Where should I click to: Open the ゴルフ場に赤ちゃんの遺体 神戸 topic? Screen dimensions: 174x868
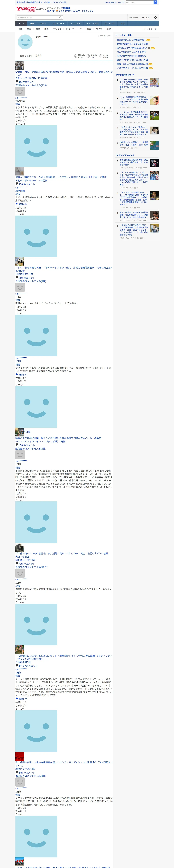(x=131, y=52)
